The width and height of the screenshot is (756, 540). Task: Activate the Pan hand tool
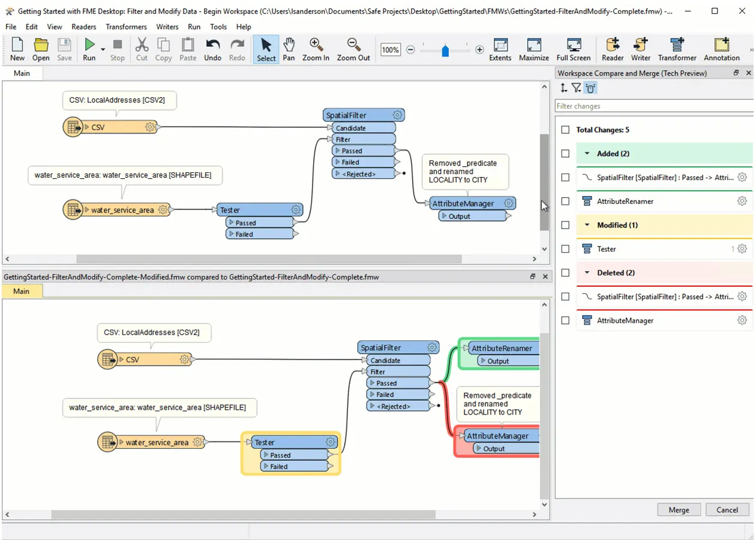tap(289, 45)
